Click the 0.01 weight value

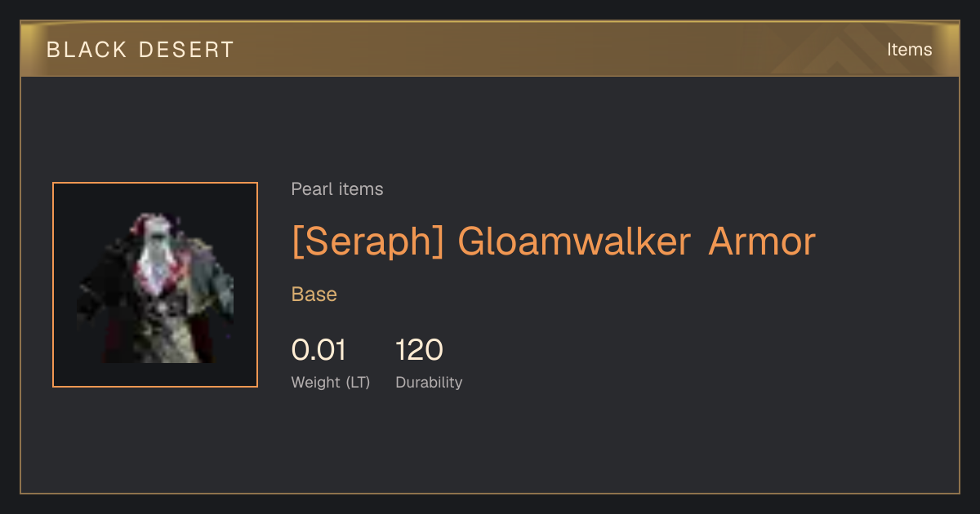click(318, 350)
